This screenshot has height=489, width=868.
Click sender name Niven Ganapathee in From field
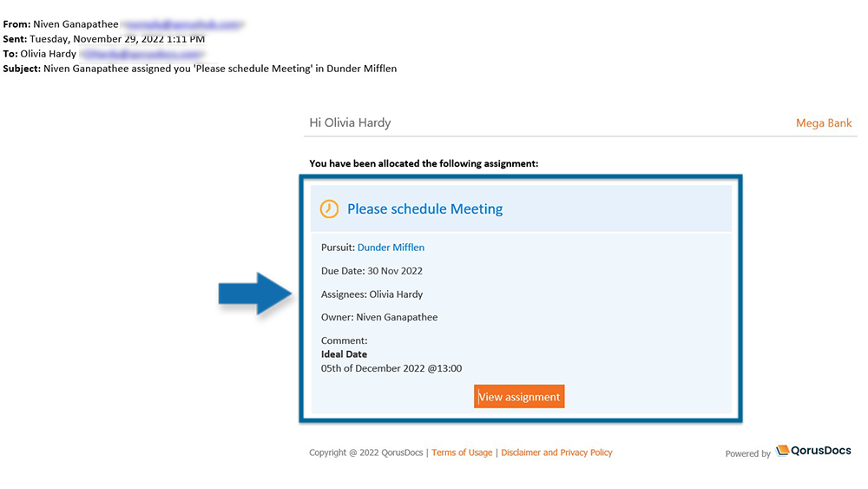[x=76, y=24]
